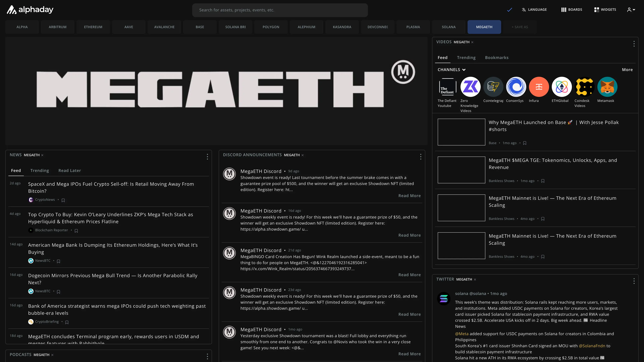This screenshot has width=644, height=362.
Task: Bookmark American Mega Bank Ethereum article
Action: [x=59, y=261]
